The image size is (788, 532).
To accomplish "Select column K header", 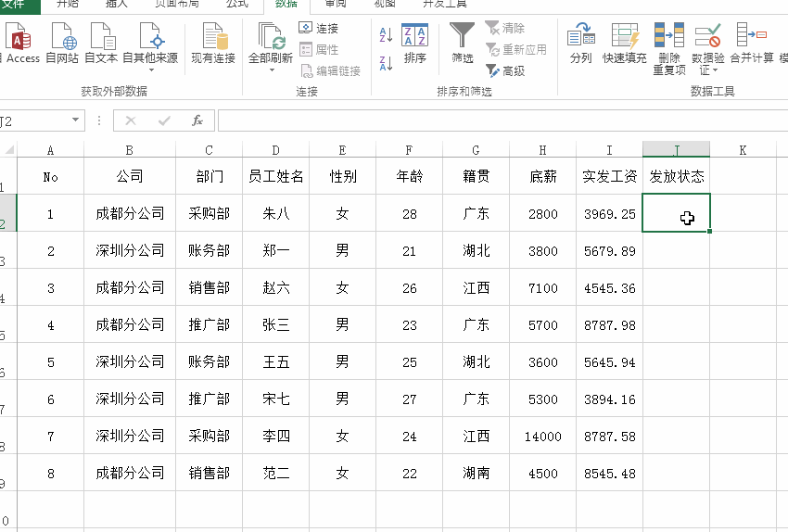I will 743,150.
